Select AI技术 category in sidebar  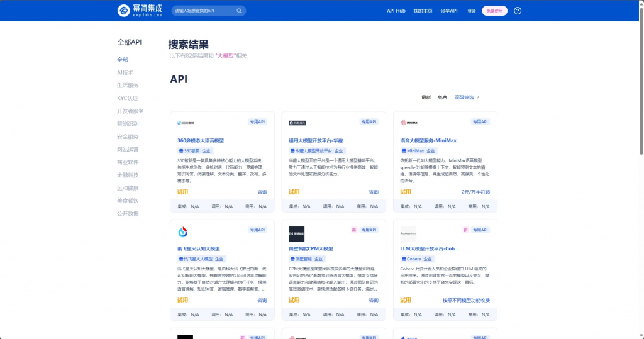[125, 73]
